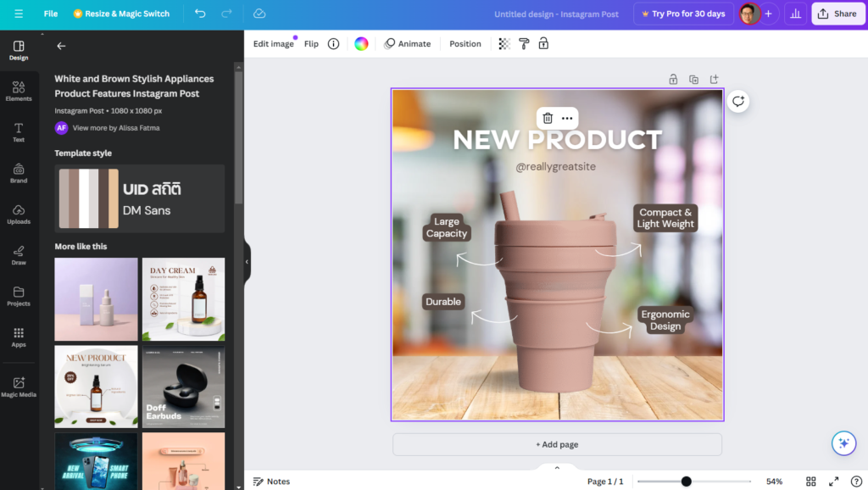The height and width of the screenshot is (490, 868).
Task: Select the copy style paint roller
Action: pos(524,44)
